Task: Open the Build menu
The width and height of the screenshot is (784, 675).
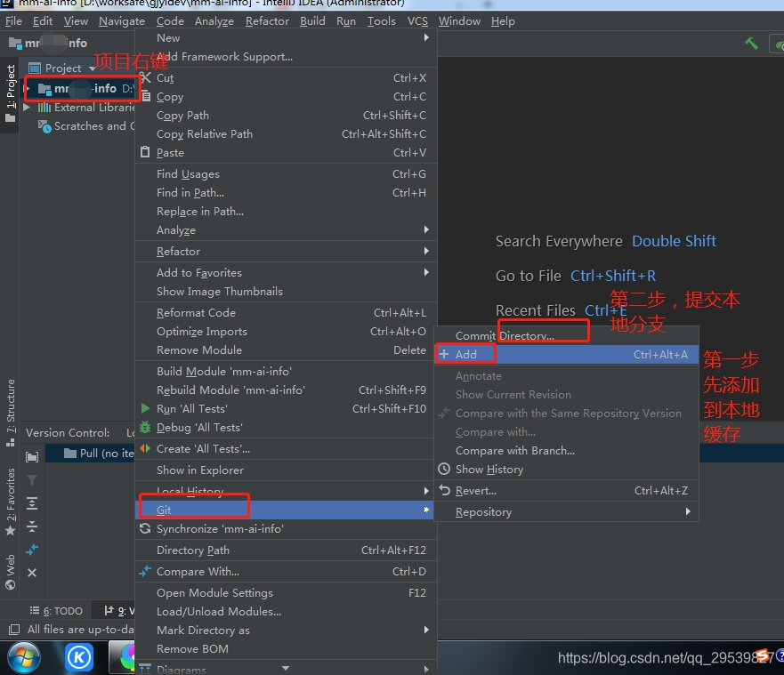Action: click(312, 21)
